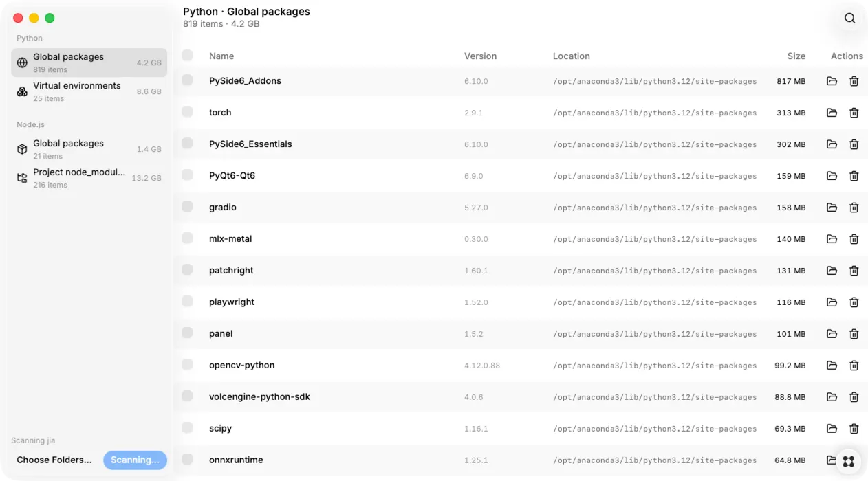Open Node.js Global packages in sidebar
Viewport: 868px width, 481px height.
coord(89,149)
